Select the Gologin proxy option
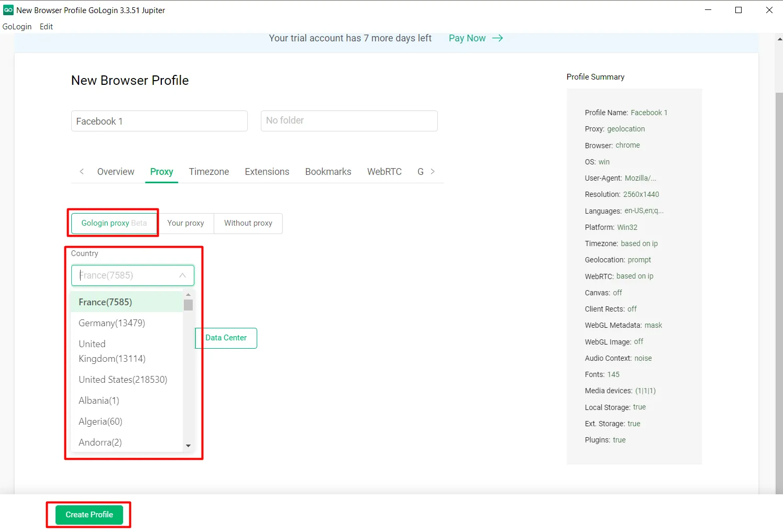 tap(114, 223)
